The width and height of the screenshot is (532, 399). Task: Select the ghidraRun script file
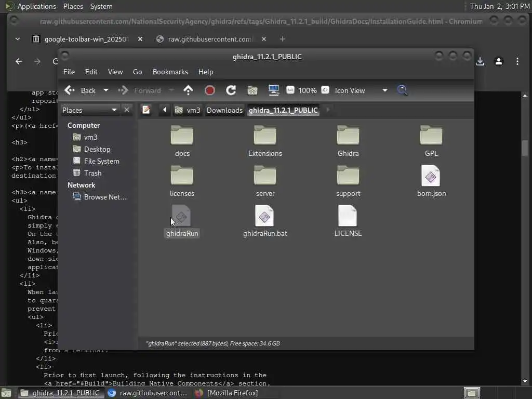[182, 221]
